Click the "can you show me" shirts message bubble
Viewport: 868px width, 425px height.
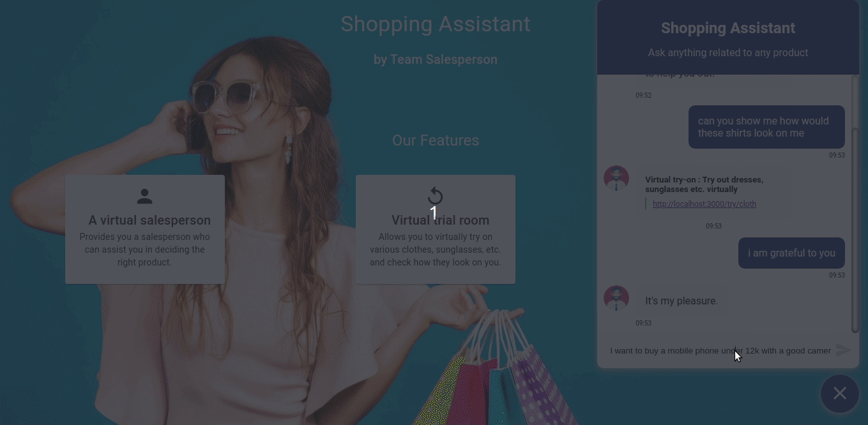(x=766, y=127)
